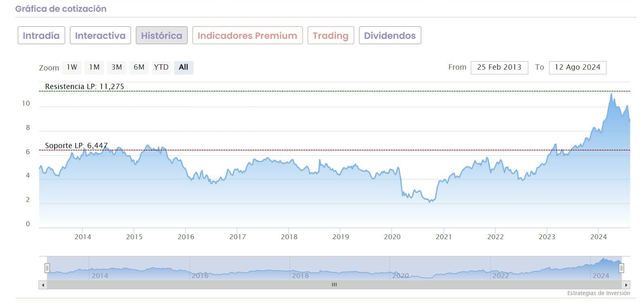Click the navigator scrollbar grip
This screenshot has height=306, width=644.
334,285
